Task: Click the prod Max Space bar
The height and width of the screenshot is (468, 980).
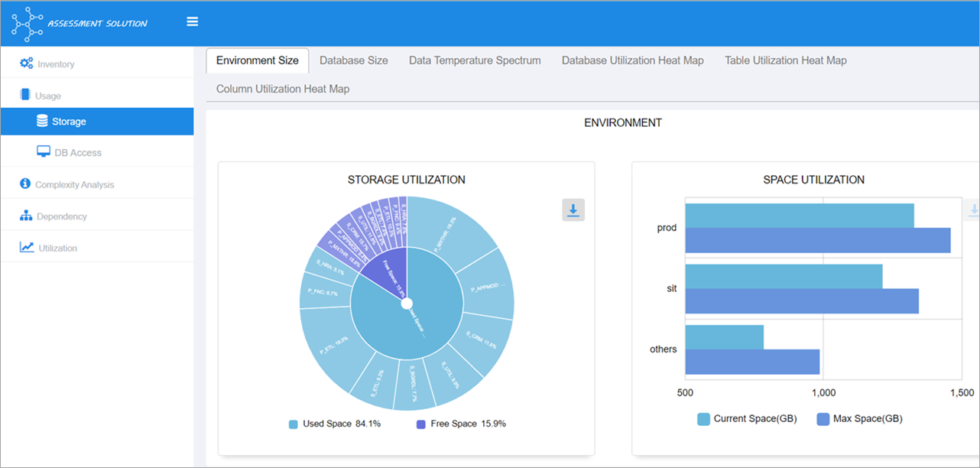Action: pyautogui.click(x=818, y=240)
